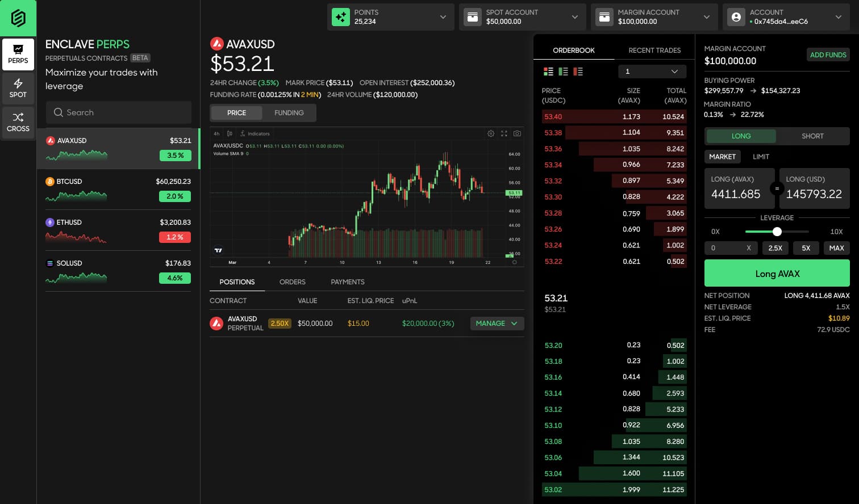Click bid price 53.02 in orderbook

[553, 490]
